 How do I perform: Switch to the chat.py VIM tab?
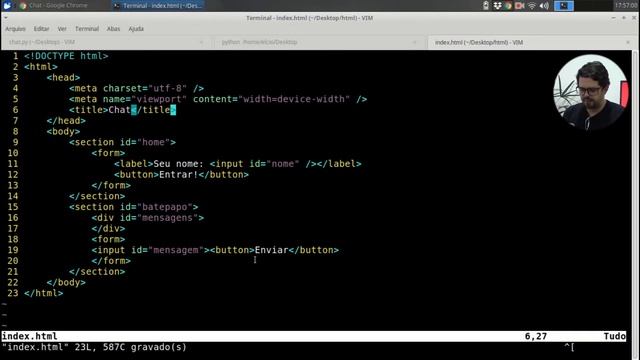[106, 42]
